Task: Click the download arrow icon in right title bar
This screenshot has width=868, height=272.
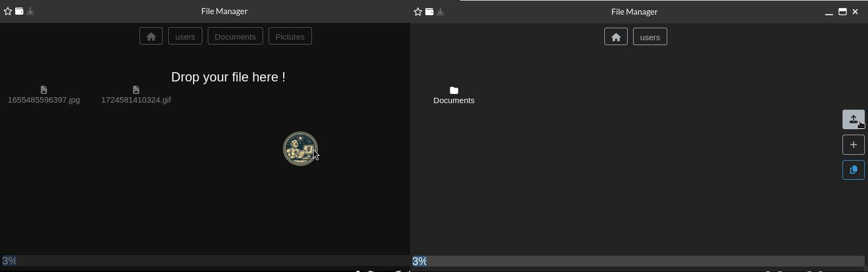Action: pos(441,12)
